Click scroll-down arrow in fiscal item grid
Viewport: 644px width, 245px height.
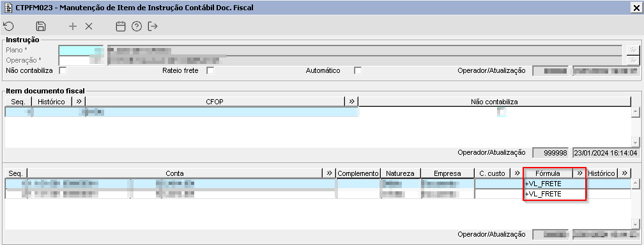coord(635,142)
